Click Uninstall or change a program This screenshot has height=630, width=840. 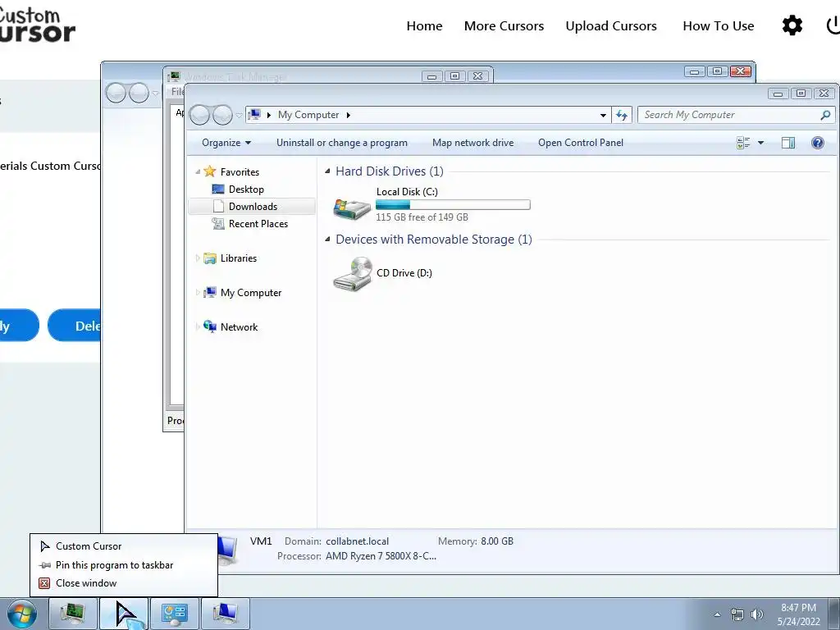342,143
